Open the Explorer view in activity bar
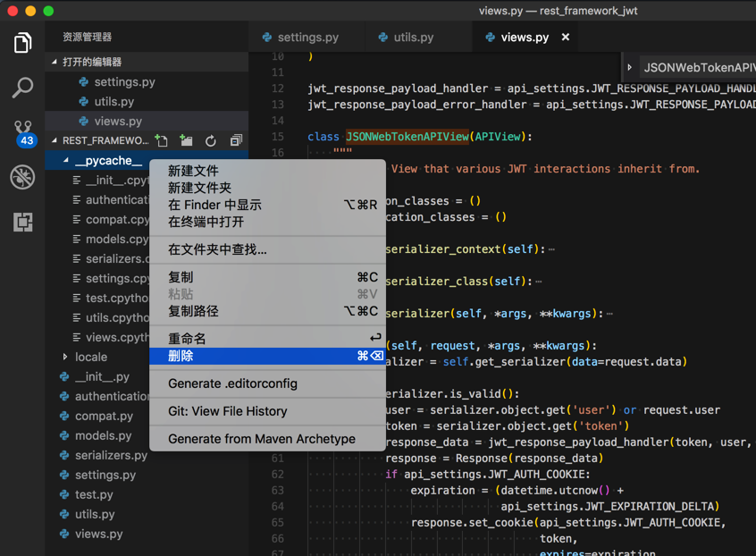The width and height of the screenshot is (756, 556). [x=22, y=42]
